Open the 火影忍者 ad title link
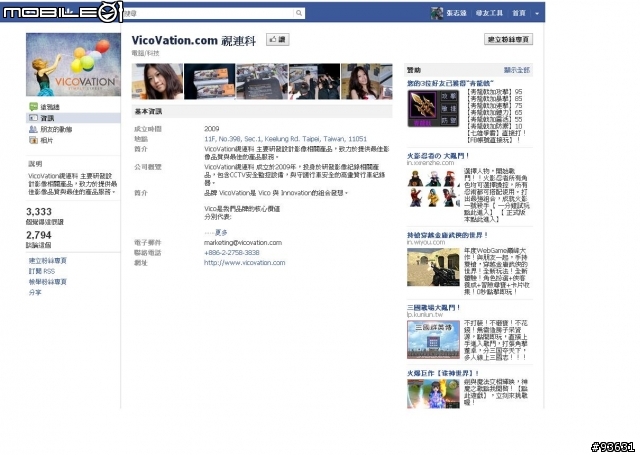640x455 pixels. pyautogui.click(x=438, y=156)
